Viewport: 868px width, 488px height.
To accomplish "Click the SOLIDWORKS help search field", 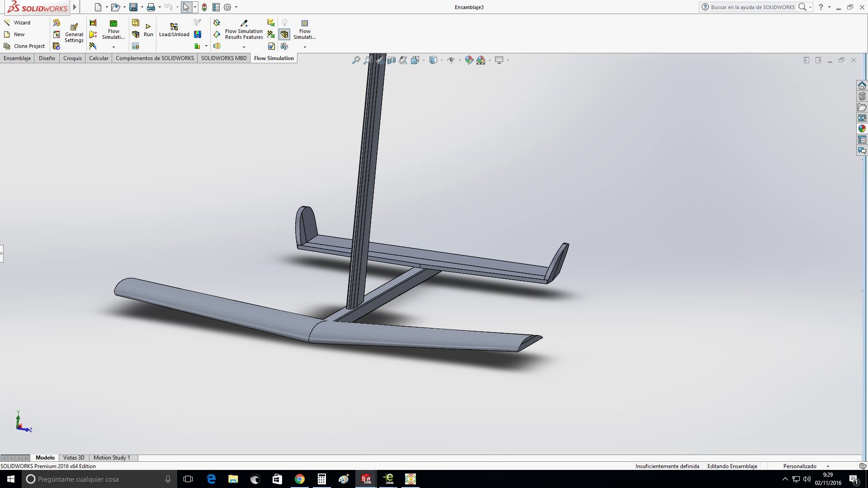I will 752,7.
